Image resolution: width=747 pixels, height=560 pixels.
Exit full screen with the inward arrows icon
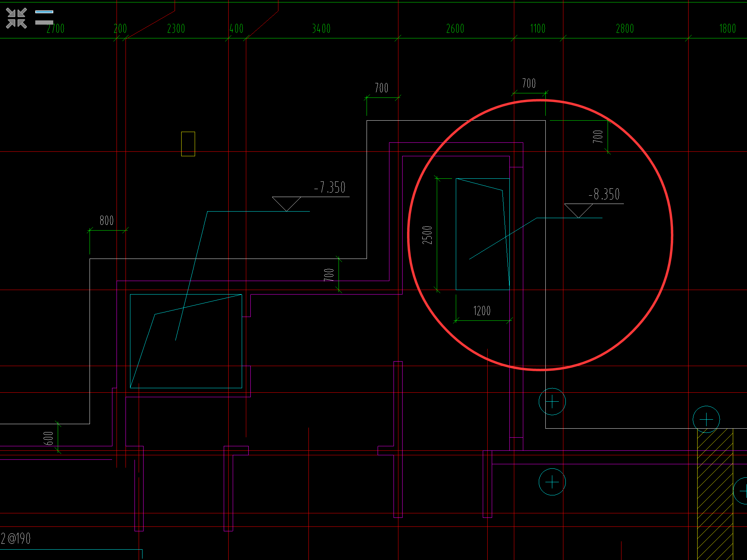[x=16, y=18]
